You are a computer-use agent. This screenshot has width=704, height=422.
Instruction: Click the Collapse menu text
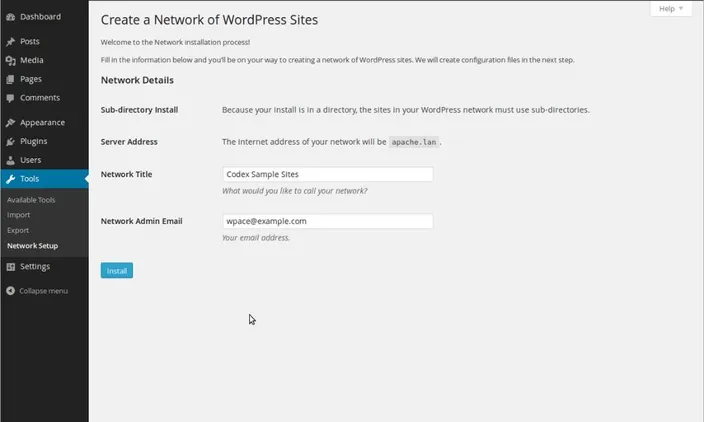pyautogui.click(x=44, y=291)
